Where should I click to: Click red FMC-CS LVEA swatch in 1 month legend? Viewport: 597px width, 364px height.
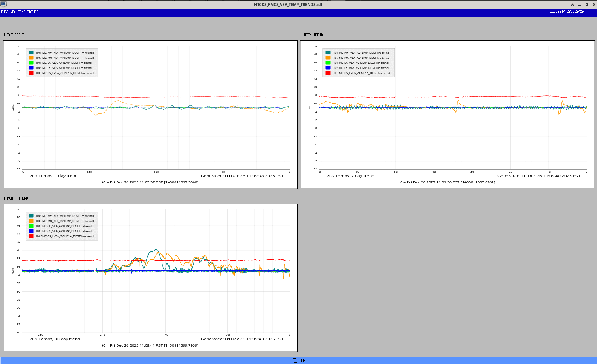tap(31, 236)
